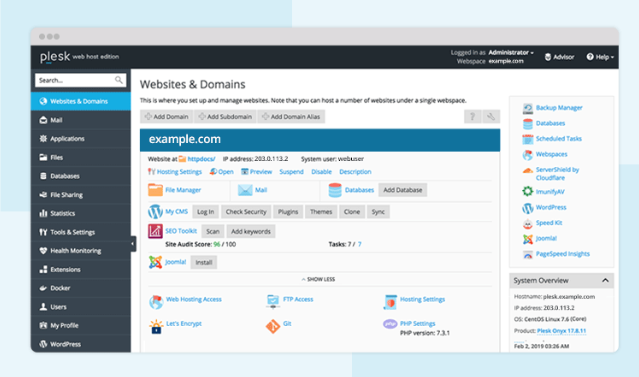Click the Add Database button
639x377 pixels.
pyautogui.click(x=403, y=190)
